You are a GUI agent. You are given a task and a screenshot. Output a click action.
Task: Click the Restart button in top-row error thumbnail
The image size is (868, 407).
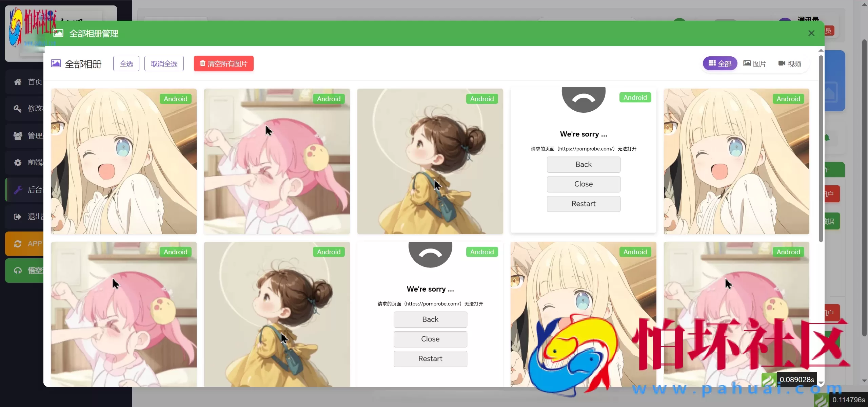click(x=583, y=204)
